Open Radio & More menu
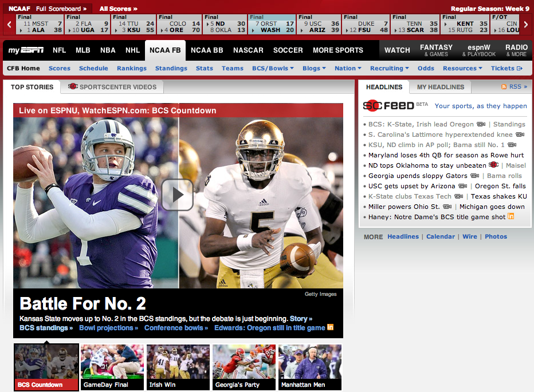This screenshot has height=392, width=534. pos(516,50)
